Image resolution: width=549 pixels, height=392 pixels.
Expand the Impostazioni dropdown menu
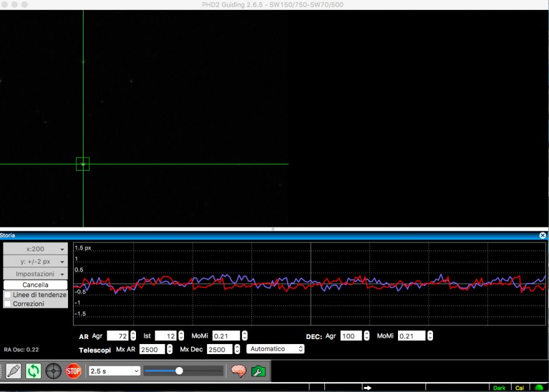coord(36,274)
